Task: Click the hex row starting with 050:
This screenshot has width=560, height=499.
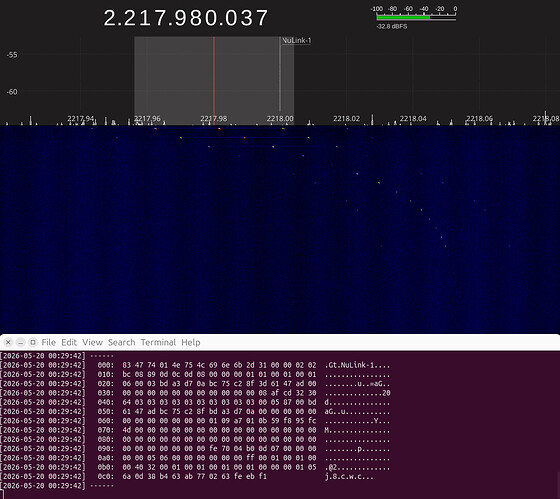Action: tap(195, 411)
